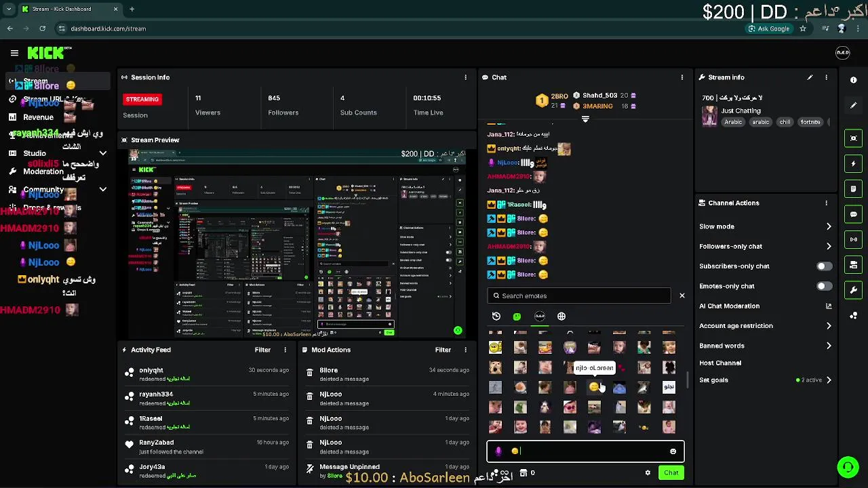
Task: Open Mod Actions Filter
Action: (x=443, y=350)
